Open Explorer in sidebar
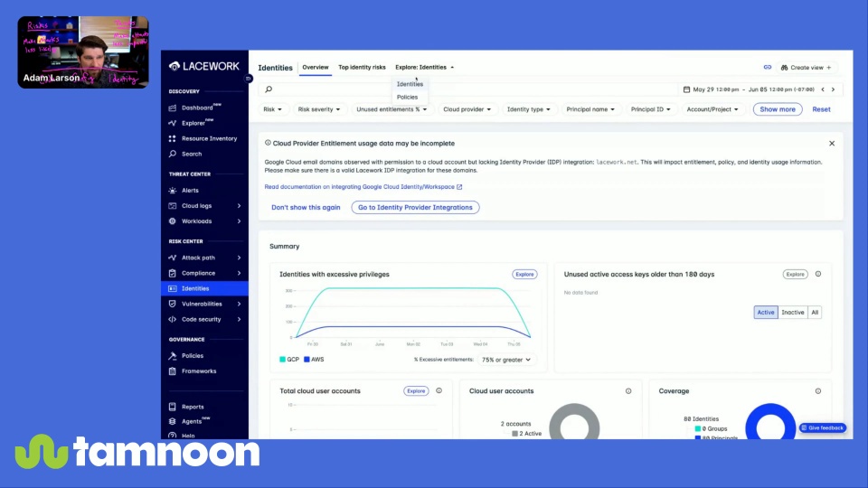This screenshot has height=488, width=868. coord(193,124)
